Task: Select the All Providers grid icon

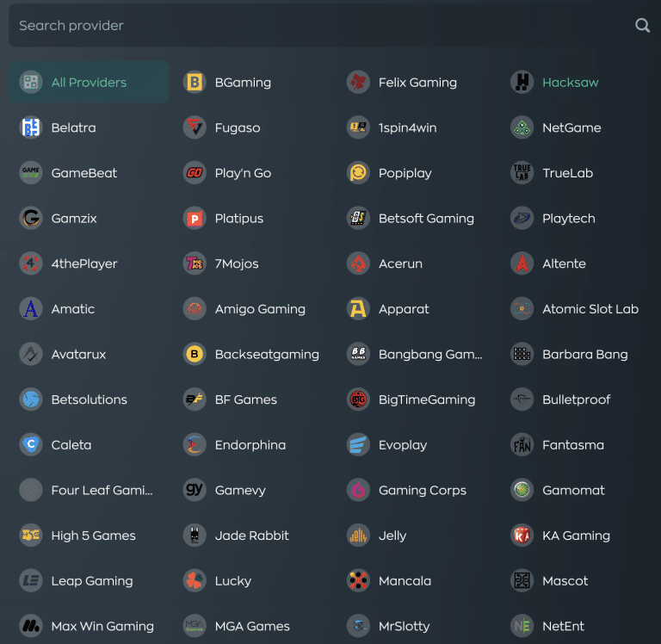Action: click(x=31, y=83)
